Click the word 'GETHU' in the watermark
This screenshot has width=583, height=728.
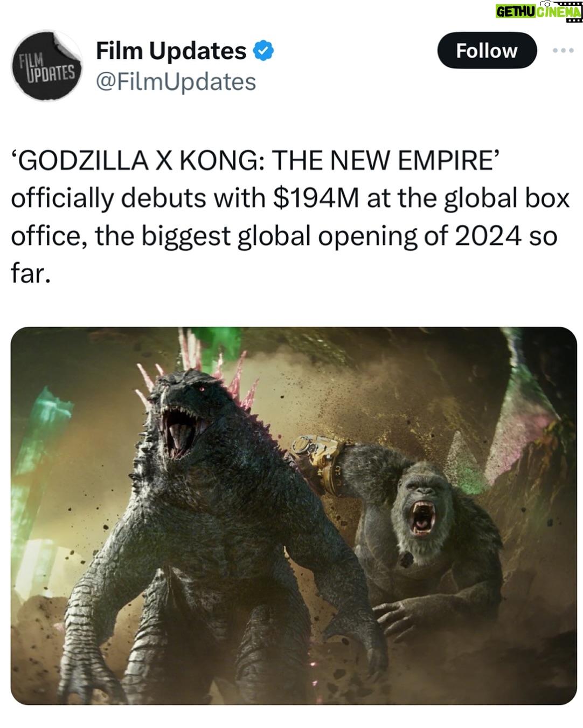tap(515, 12)
